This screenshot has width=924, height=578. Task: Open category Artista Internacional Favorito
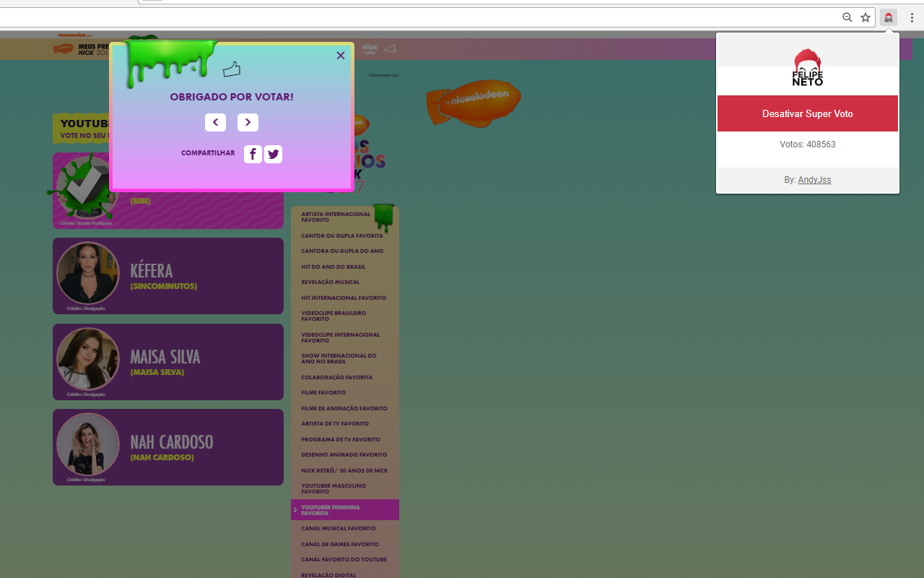[336, 217]
